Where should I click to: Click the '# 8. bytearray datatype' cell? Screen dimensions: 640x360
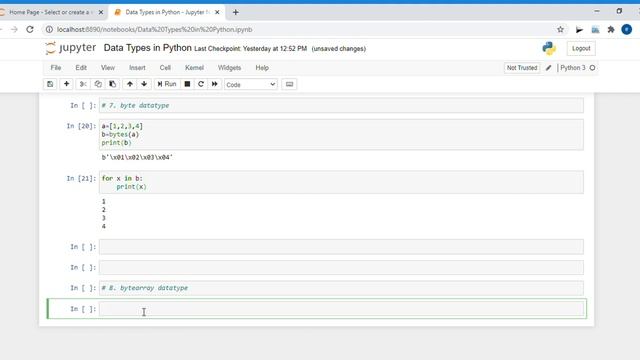click(x=341, y=288)
